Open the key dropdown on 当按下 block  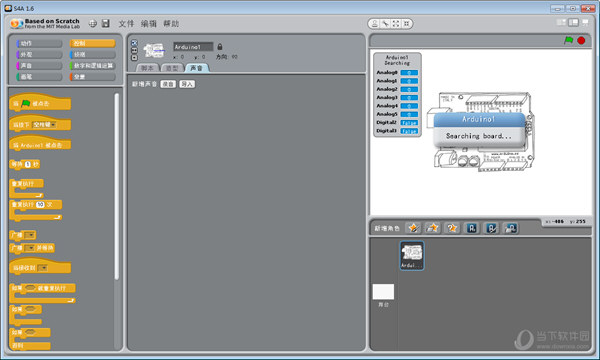click(x=45, y=125)
